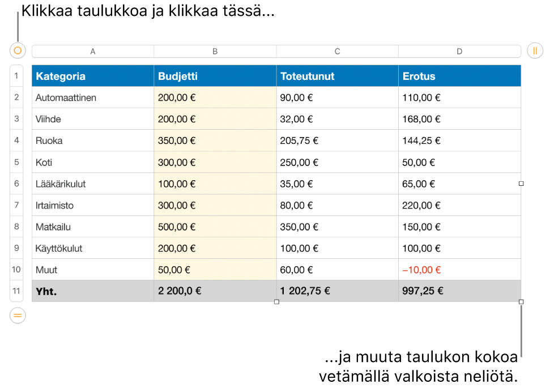Viewport: 550px width, 392px height.
Task: Click the bottom-center white resize square
Action: pyautogui.click(x=276, y=302)
